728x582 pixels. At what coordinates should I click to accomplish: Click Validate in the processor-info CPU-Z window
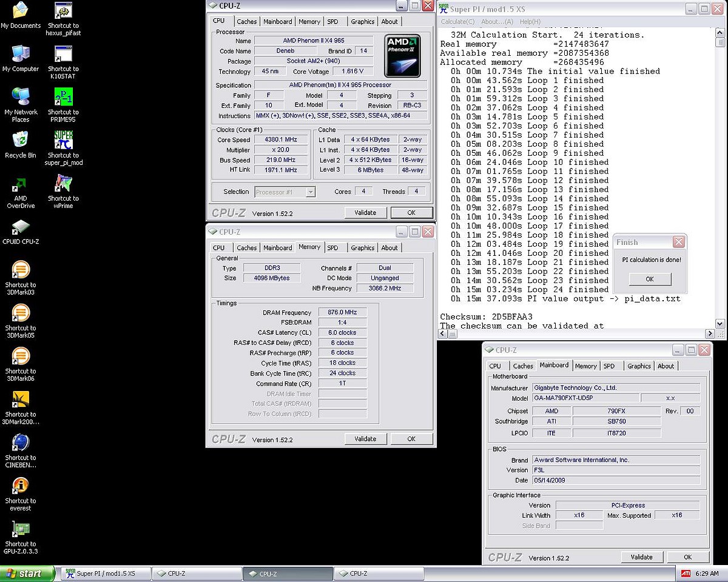point(365,213)
